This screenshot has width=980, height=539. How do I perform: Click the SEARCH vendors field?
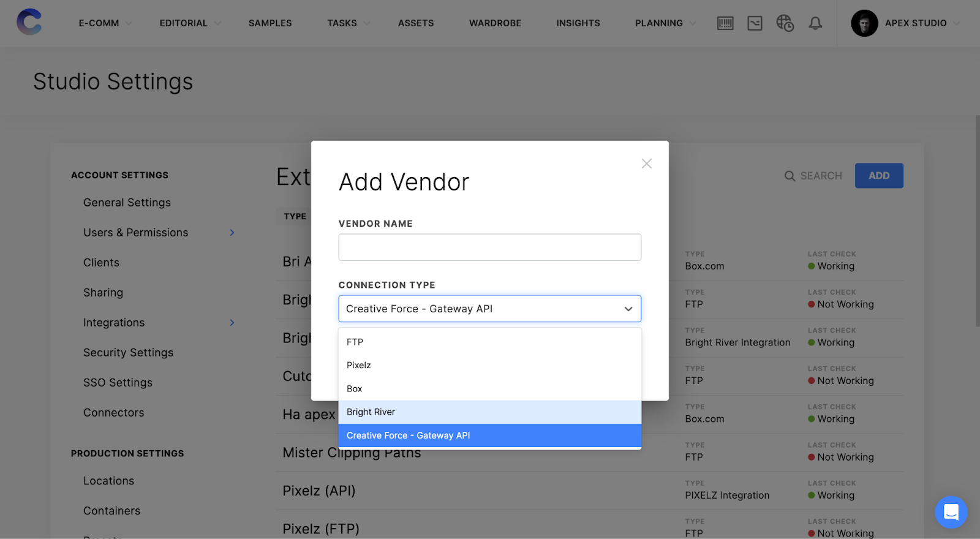[821, 176]
